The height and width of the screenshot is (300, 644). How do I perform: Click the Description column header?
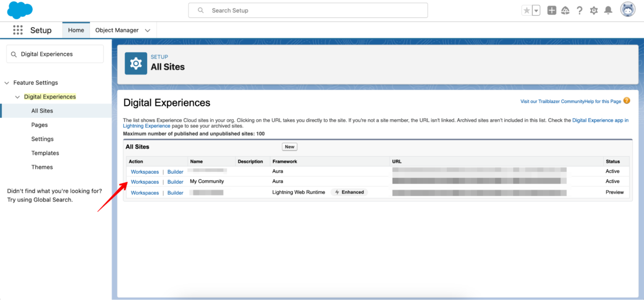(x=250, y=161)
